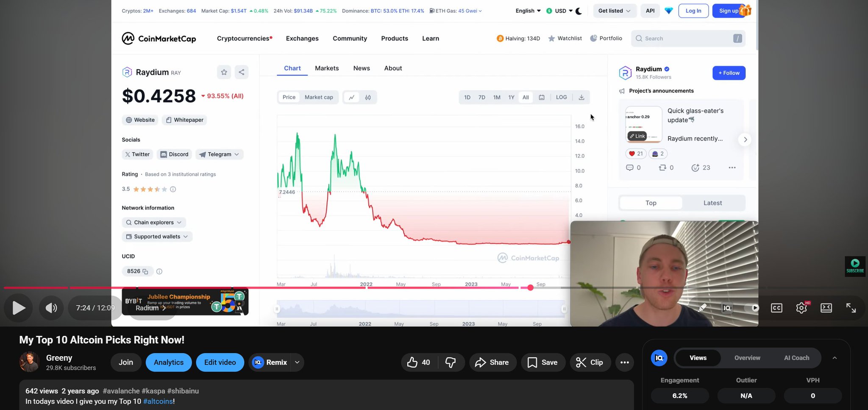Open the English language dropdown
This screenshot has width=868, height=410.
point(528,11)
